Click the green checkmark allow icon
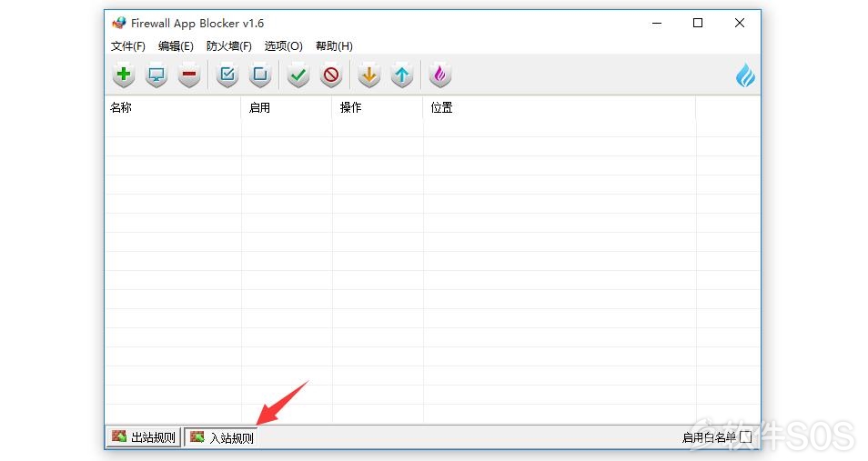The height and width of the screenshot is (461, 868). point(298,75)
